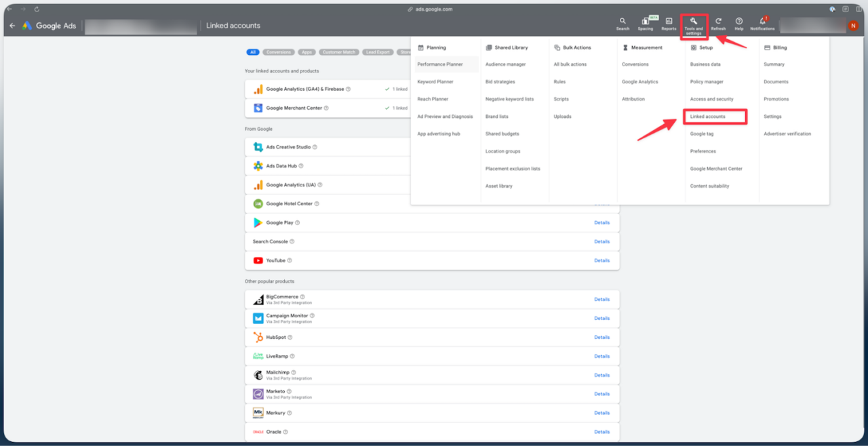Click the back arrow next to Google Ads

(11, 25)
